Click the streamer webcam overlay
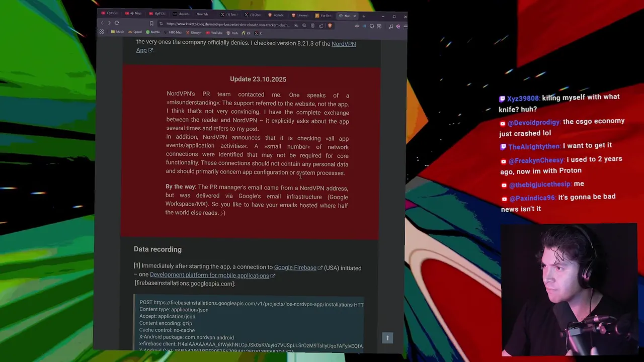 570,290
